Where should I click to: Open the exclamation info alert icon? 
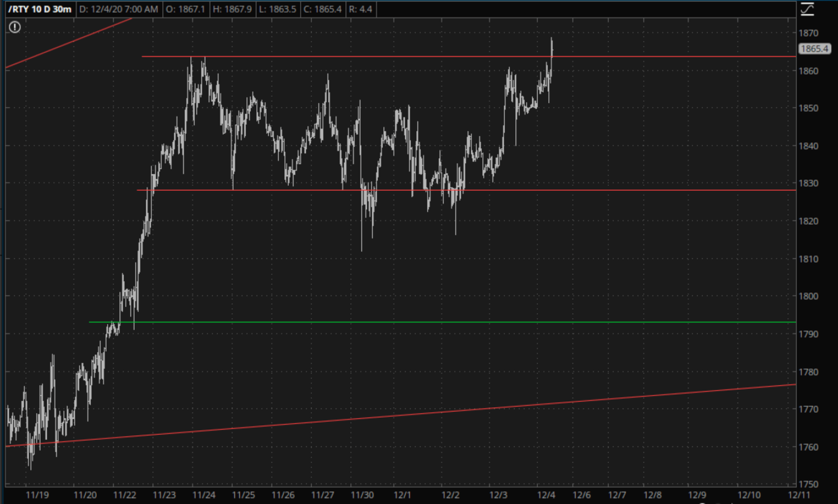click(x=15, y=27)
